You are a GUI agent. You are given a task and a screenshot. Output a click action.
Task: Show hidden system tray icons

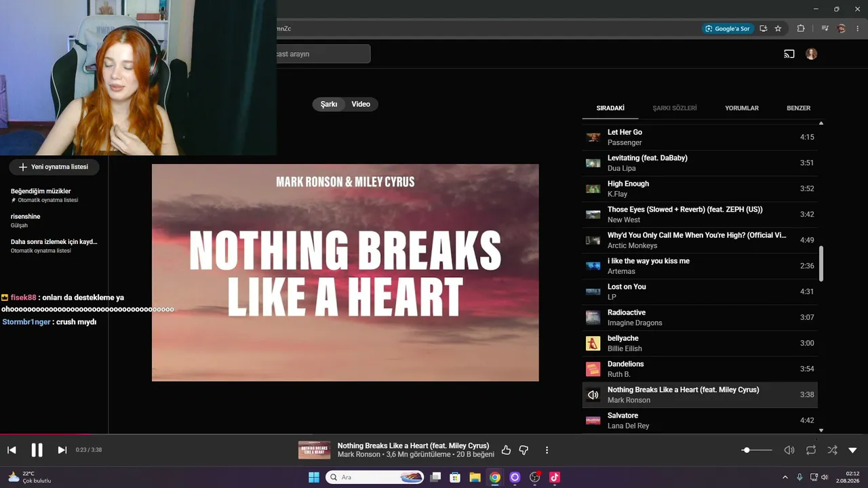click(x=785, y=477)
